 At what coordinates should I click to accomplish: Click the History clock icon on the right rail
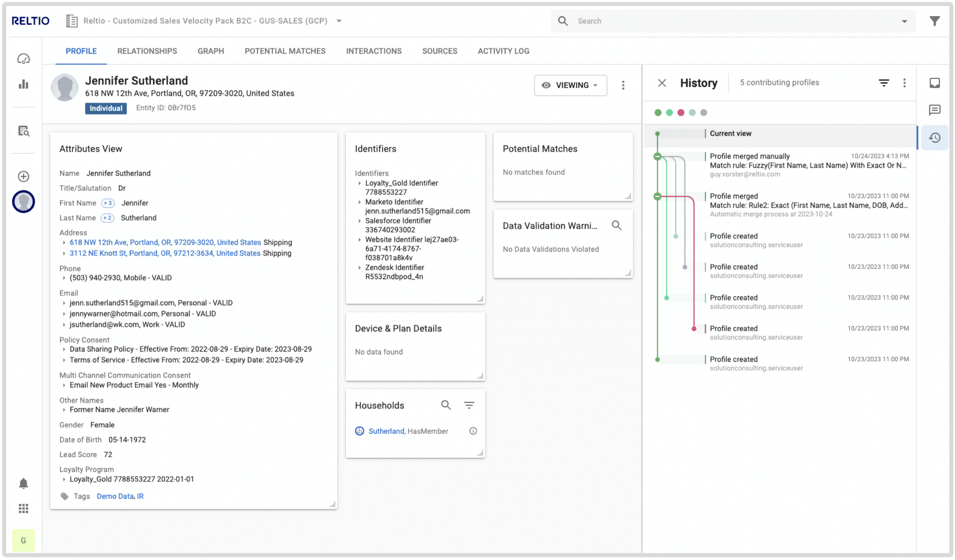934,138
